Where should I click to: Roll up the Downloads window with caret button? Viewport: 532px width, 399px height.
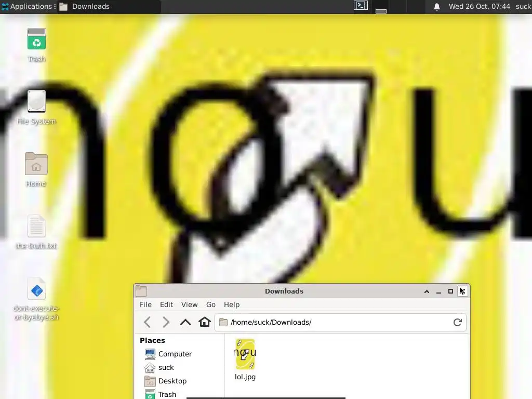[x=427, y=291]
